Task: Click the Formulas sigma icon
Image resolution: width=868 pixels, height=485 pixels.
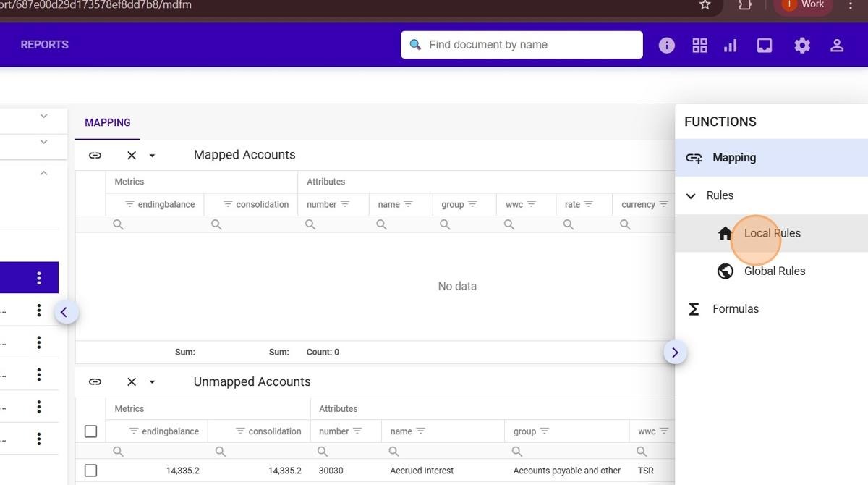Action: coord(693,309)
